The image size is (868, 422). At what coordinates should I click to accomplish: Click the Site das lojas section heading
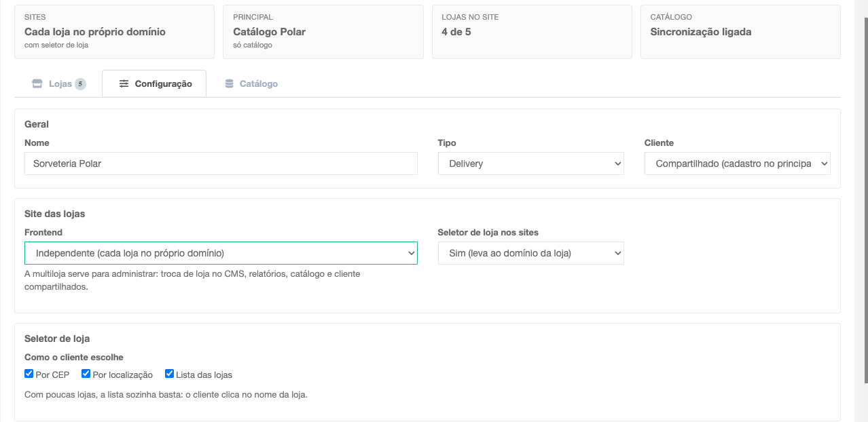[55, 214]
